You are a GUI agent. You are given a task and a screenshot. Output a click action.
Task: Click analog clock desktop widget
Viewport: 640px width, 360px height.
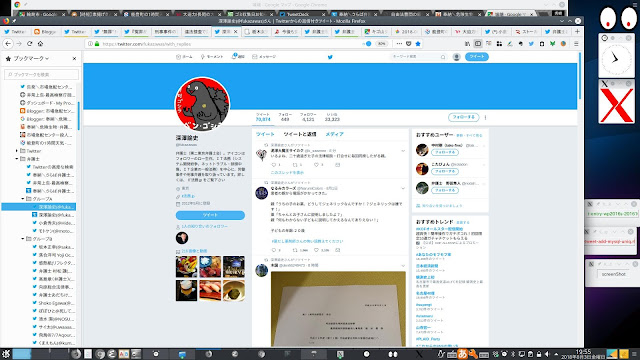(x=616, y=59)
